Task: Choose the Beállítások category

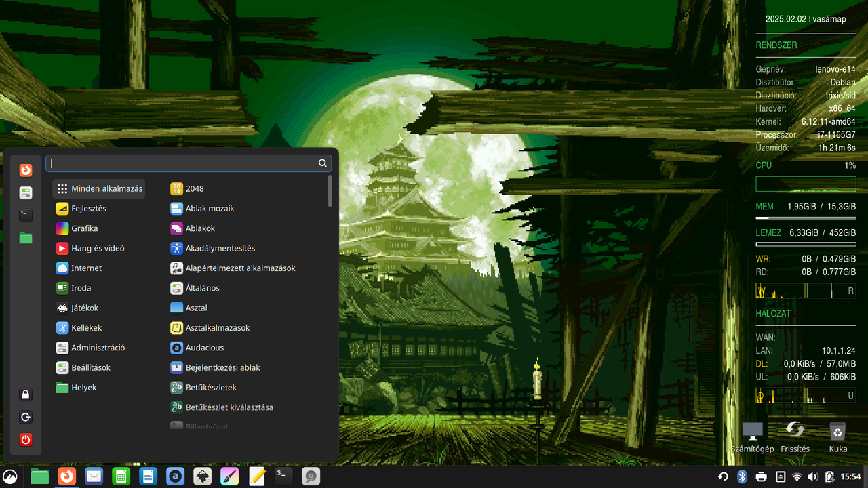Action: 91,367
